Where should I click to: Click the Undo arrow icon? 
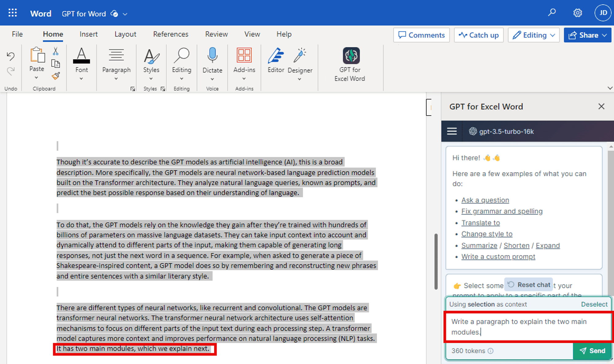tap(11, 56)
